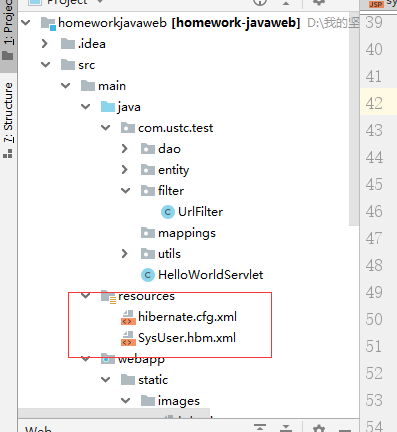Click the homeworkjavaweb module icon
Viewport: 397px width, 432px height.
point(48,24)
